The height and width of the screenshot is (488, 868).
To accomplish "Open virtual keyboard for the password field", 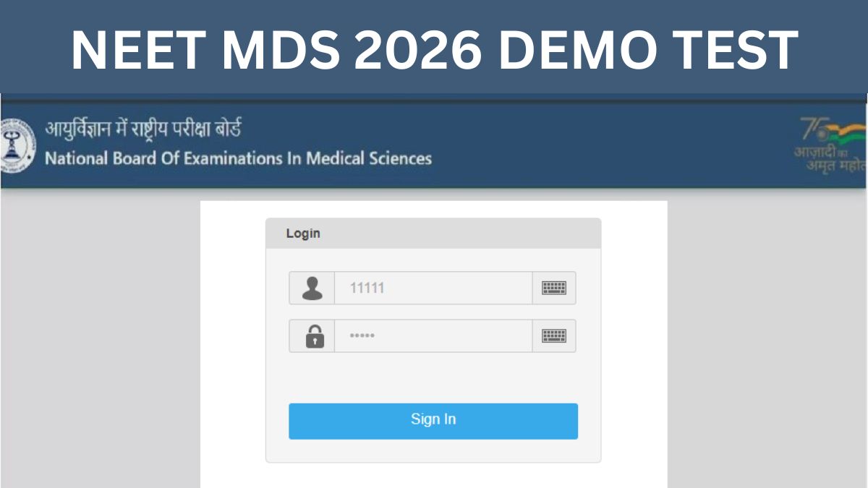I will pyautogui.click(x=554, y=336).
